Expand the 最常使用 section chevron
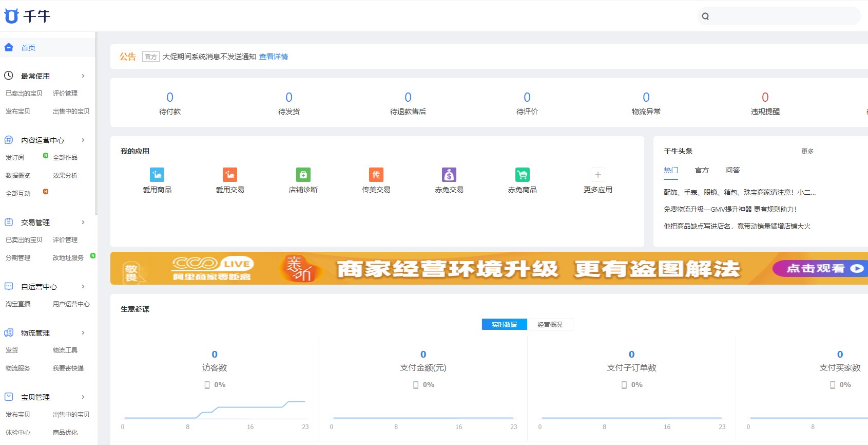The width and height of the screenshot is (868, 445). coord(83,76)
